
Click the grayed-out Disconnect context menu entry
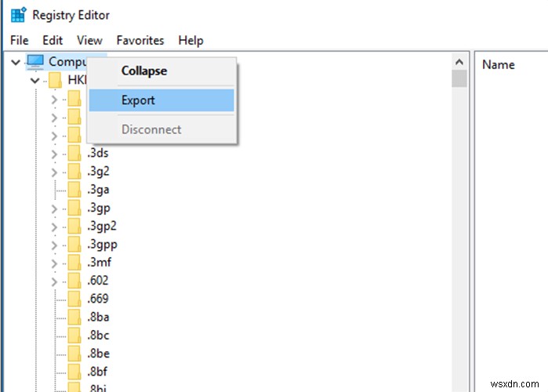click(161, 129)
